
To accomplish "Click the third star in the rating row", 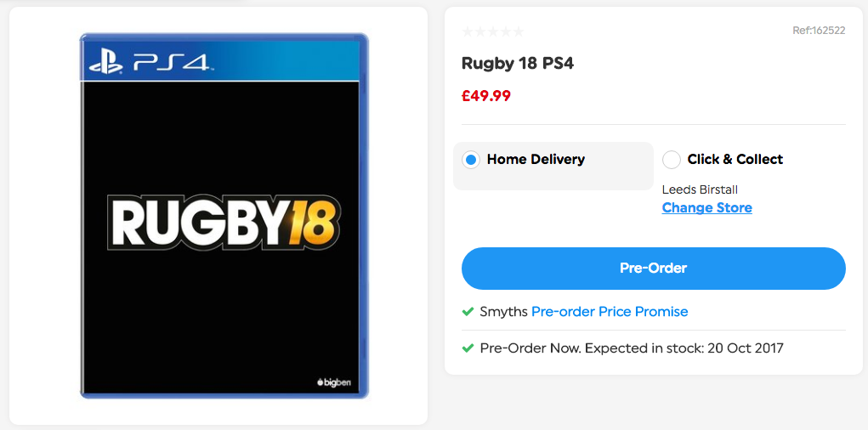I will pyautogui.click(x=493, y=32).
